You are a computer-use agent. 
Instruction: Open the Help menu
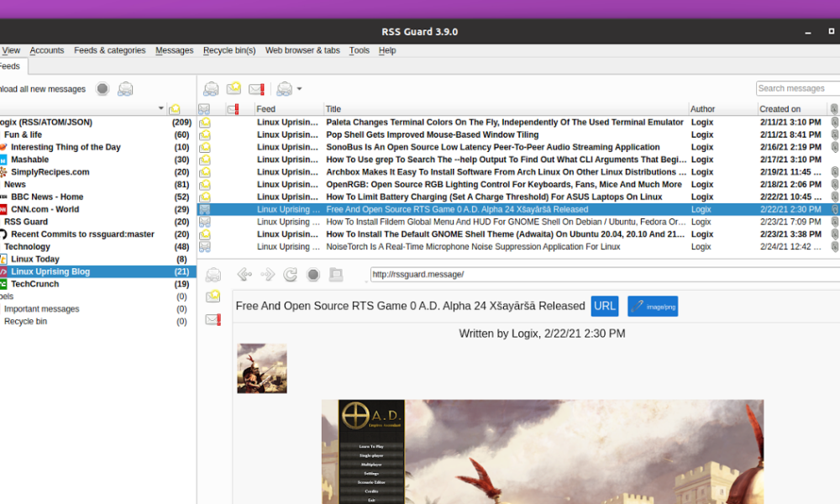386,50
